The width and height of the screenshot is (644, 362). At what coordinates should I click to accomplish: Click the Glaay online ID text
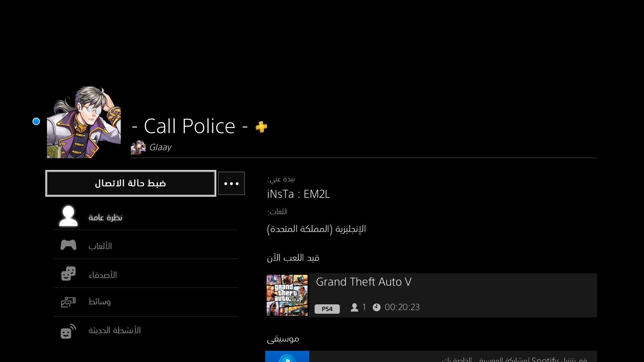160,147
